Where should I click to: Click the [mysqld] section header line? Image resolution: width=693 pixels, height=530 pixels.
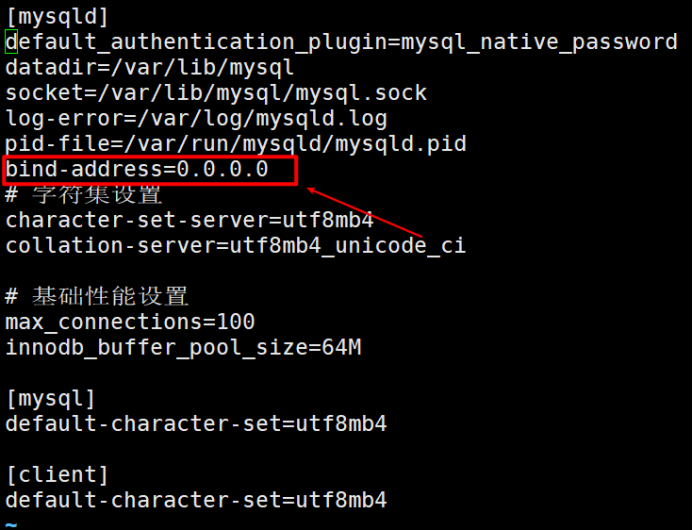point(57,17)
